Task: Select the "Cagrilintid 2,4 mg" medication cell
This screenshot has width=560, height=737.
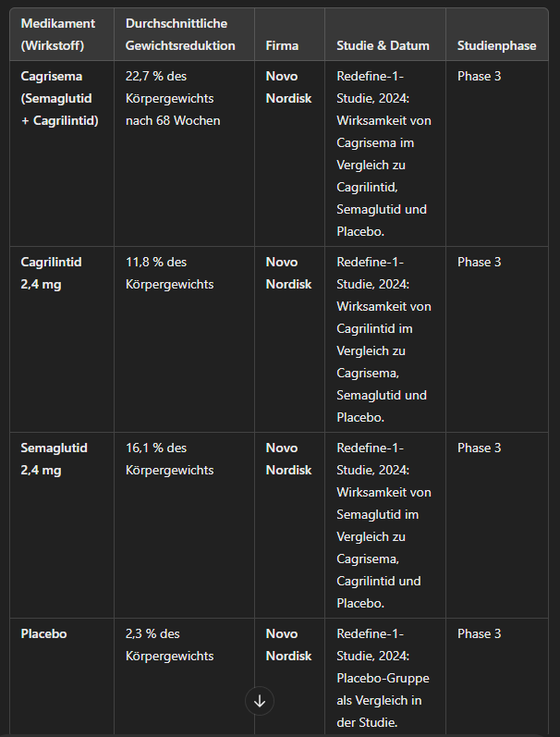Action: click(52, 273)
